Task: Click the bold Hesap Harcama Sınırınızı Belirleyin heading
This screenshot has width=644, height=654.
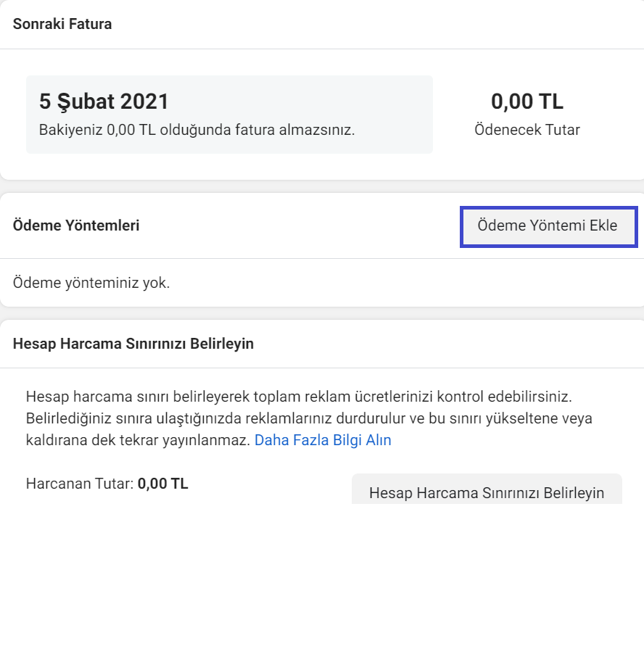Action: coord(133,344)
